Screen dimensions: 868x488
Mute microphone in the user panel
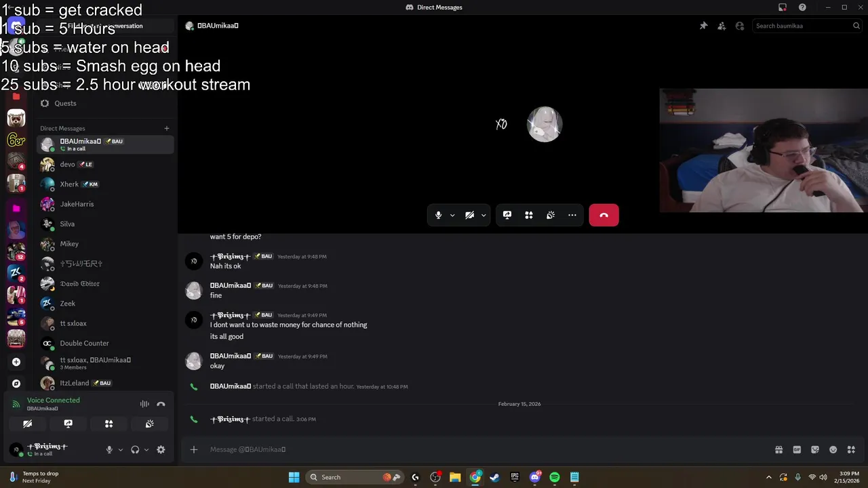pos(109,449)
